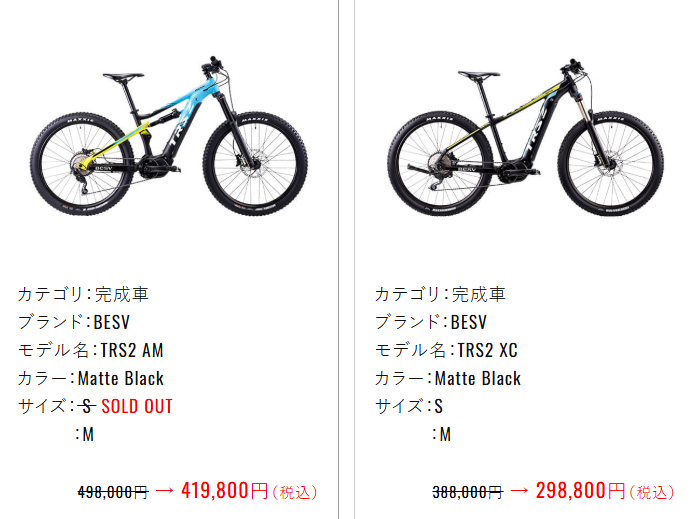Choose size M for the TRS2 AM
This screenshot has width=691, height=519.
(88, 434)
